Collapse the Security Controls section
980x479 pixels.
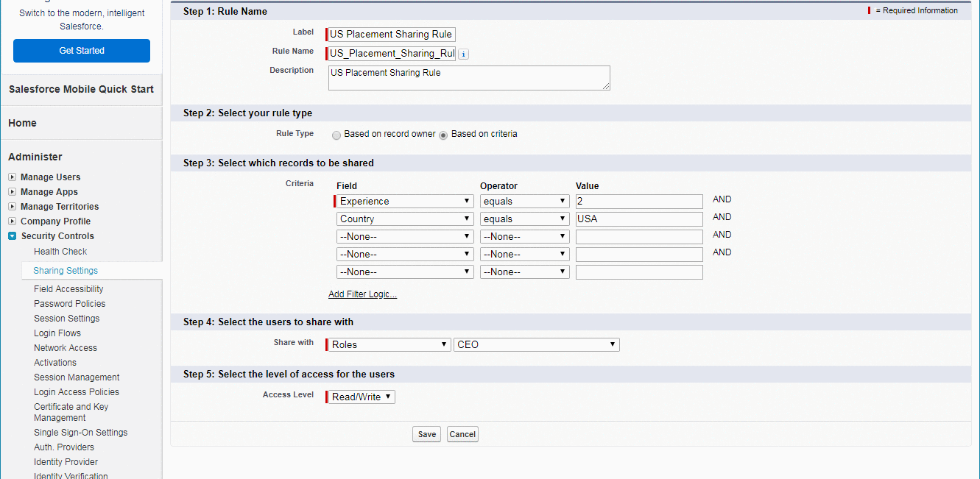click(13, 236)
